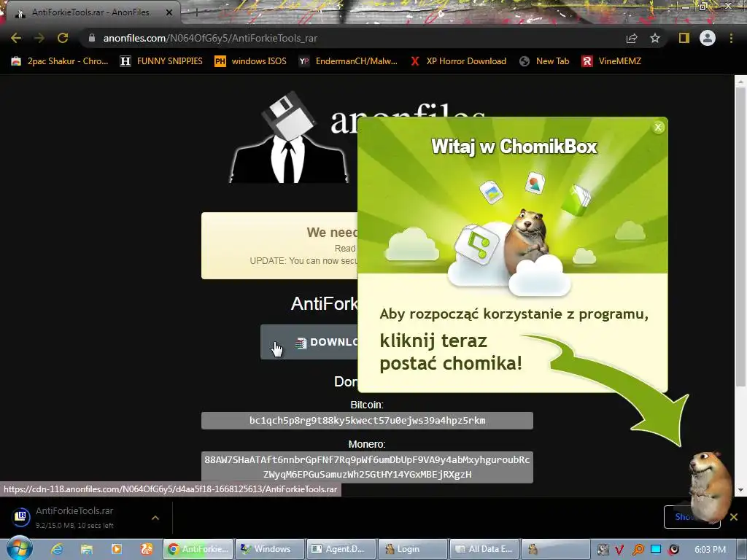
Task: Select the Bitcoin donation address
Action: 367,421
